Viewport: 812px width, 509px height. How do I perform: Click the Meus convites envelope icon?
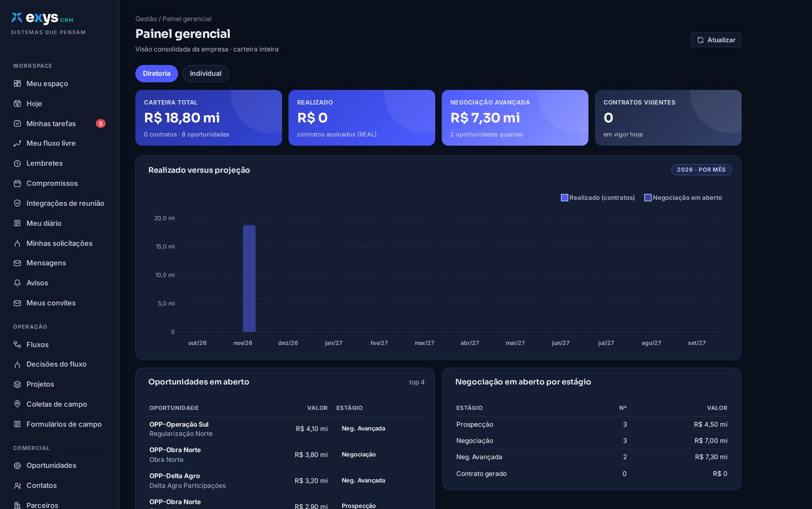click(x=17, y=303)
